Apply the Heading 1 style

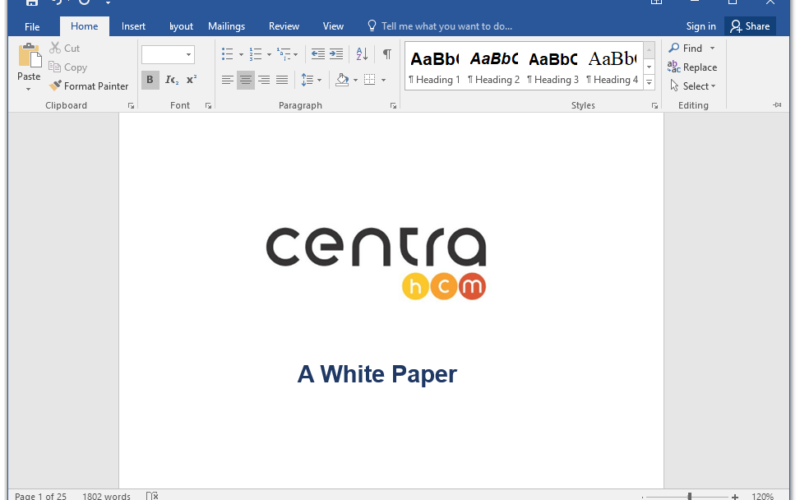[434, 66]
